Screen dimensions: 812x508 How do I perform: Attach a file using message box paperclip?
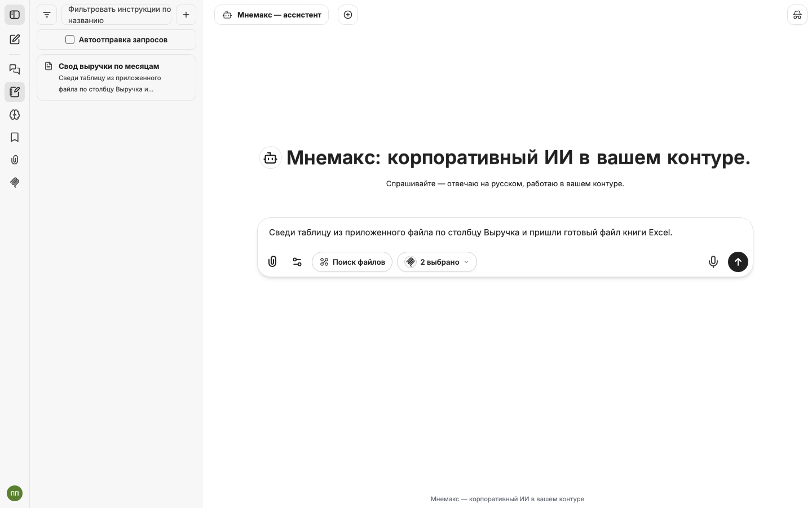272,262
